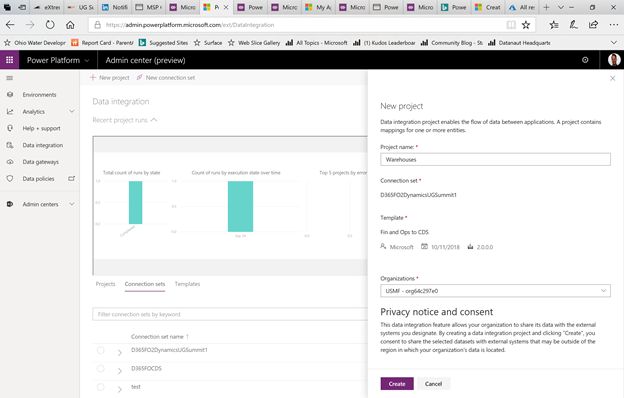Screen dimensions: 624x398
Task: Click the browser address bar URL
Action: pos(190,25)
